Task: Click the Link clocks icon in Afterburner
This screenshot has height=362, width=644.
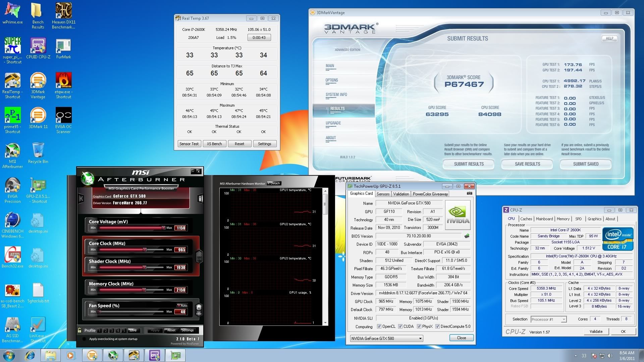Action: tap(199, 257)
